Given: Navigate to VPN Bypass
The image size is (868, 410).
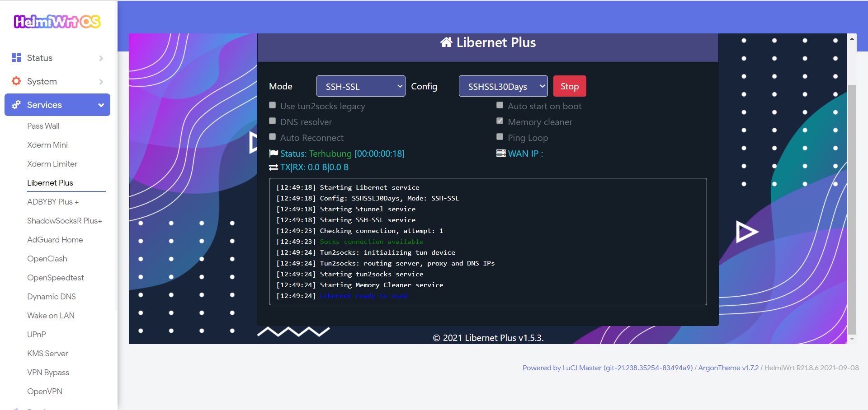Looking at the screenshot, I should (x=48, y=373).
